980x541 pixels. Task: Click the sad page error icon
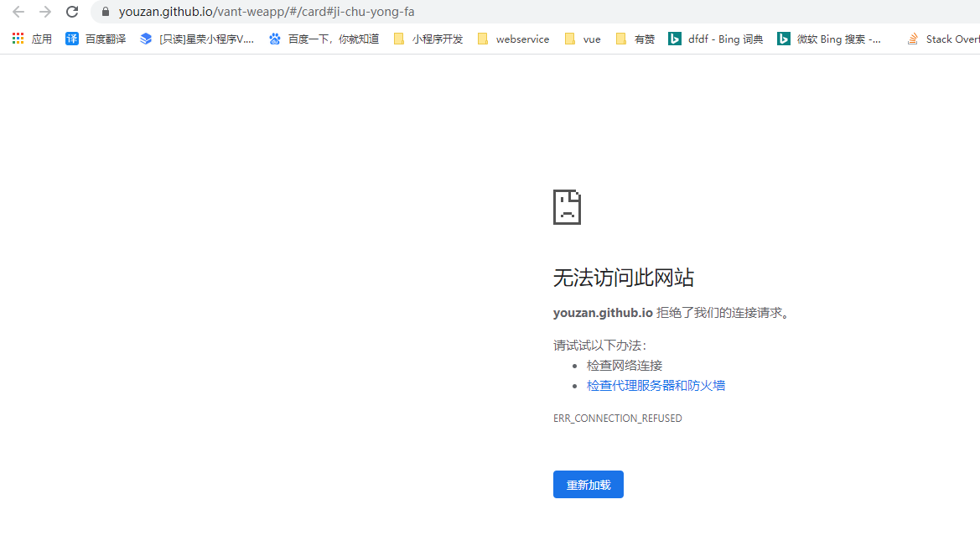coord(567,207)
